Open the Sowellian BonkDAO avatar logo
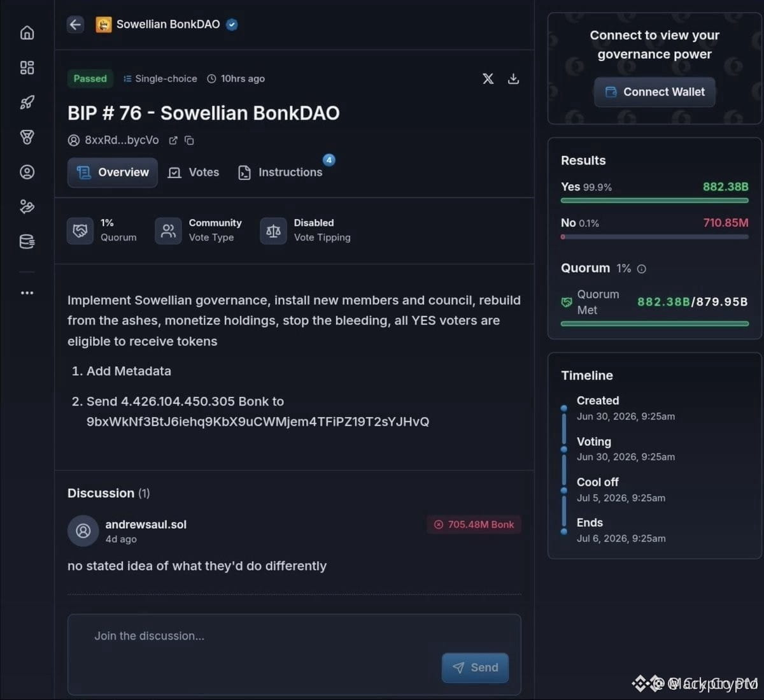This screenshot has width=764, height=700. click(103, 24)
